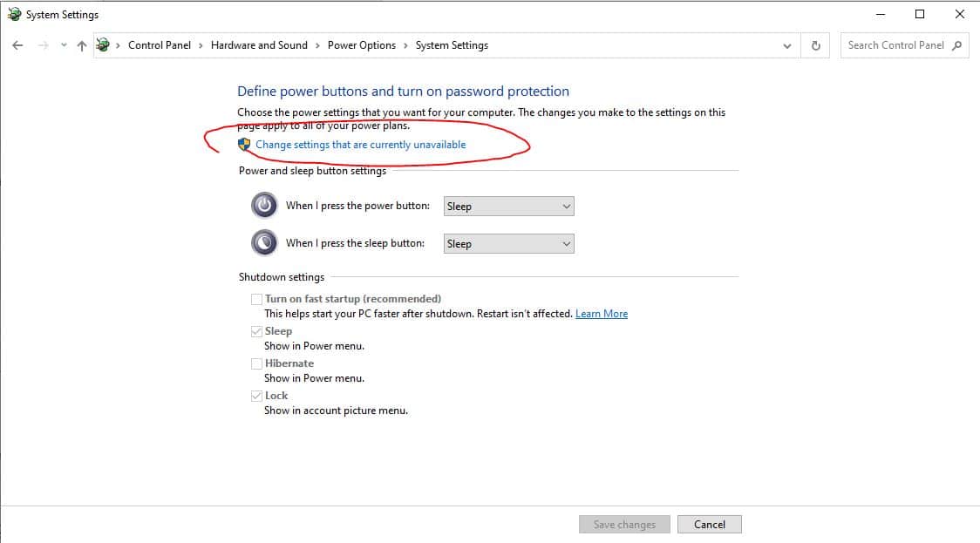Toggle the Turn on fast startup checkbox
980x543 pixels.
click(x=256, y=299)
